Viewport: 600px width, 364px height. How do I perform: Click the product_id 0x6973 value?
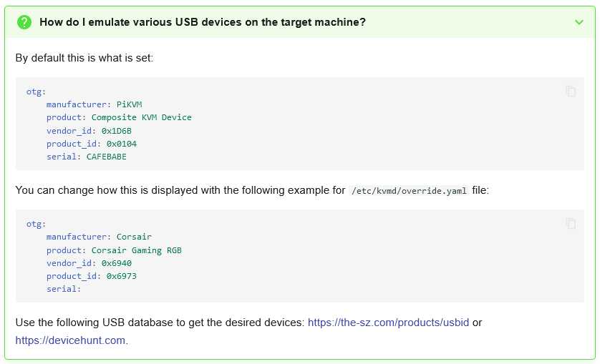(x=121, y=276)
